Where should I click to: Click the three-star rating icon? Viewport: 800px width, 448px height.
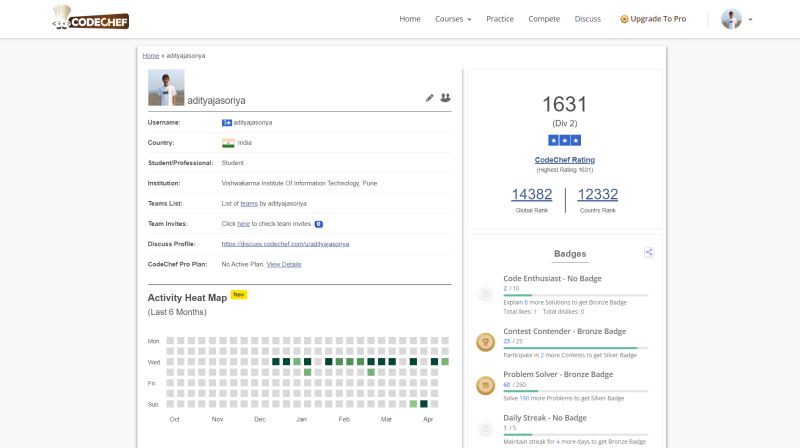coord(565,141)
